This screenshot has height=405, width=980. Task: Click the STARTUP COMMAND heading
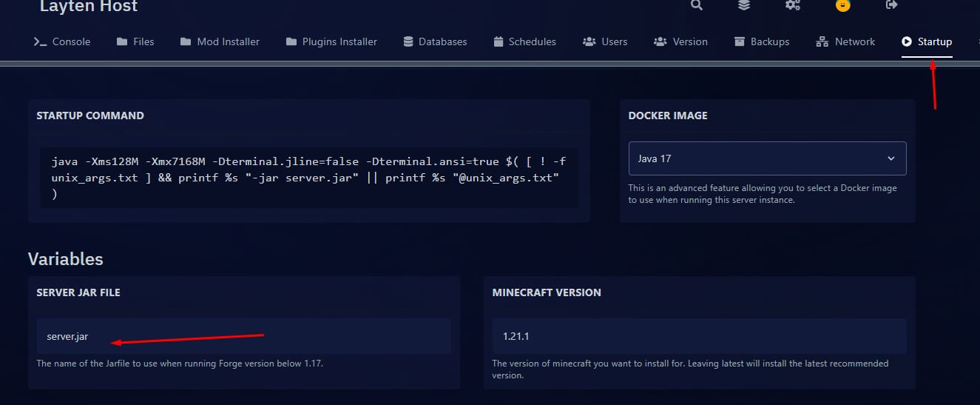[x=90, y=116]
